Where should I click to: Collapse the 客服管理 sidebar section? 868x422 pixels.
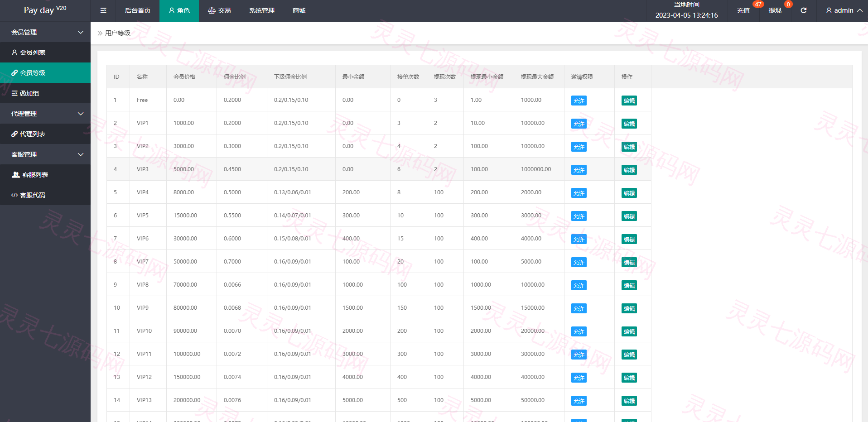click(45, 154)
